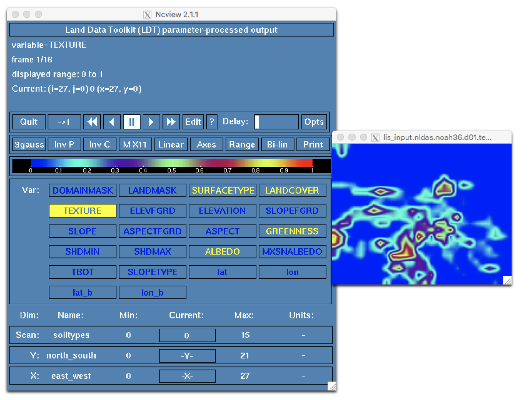The image size is (532, 400).
Task: Select the DOMAINMASK variable
Action: [82, 190]
